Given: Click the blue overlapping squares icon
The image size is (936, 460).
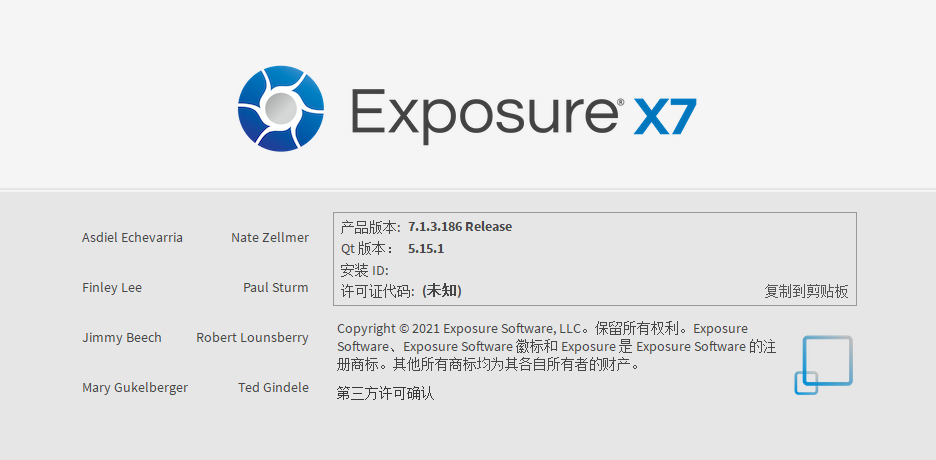Looking at the screenshot, I should [x=823, y=365].
